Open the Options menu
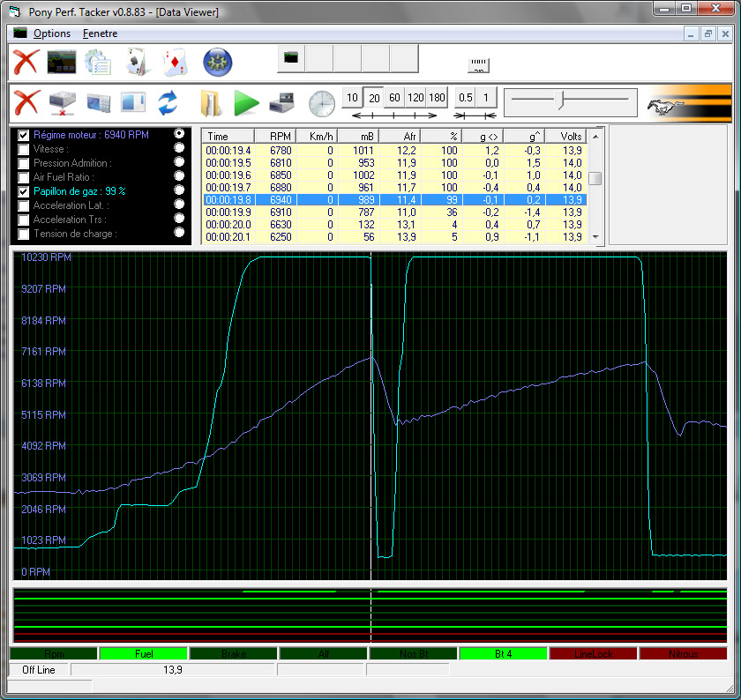 tap(52, 34)
